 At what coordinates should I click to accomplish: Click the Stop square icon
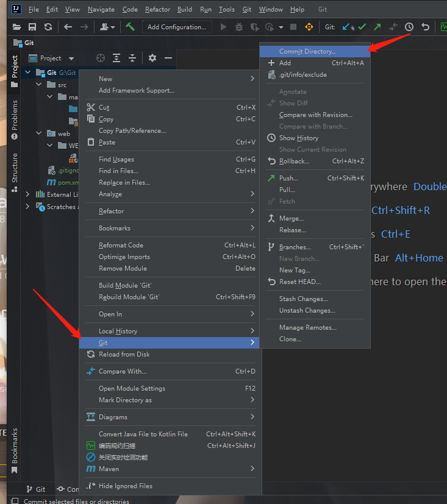[x=293, y=27]
